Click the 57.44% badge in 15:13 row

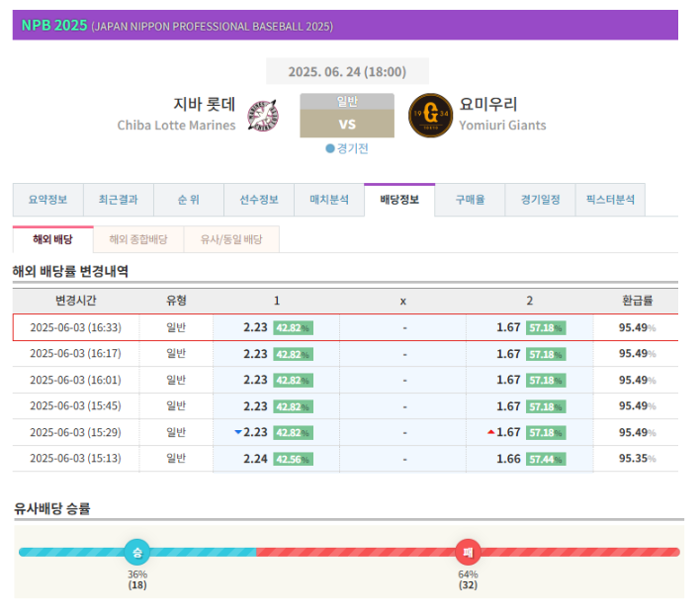(546, 460)
